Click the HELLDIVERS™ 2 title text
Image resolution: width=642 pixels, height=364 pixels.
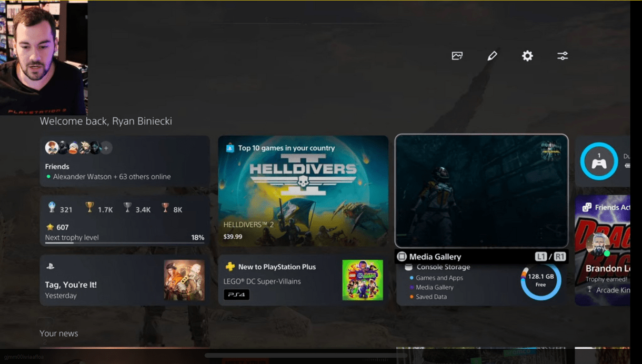248,225
